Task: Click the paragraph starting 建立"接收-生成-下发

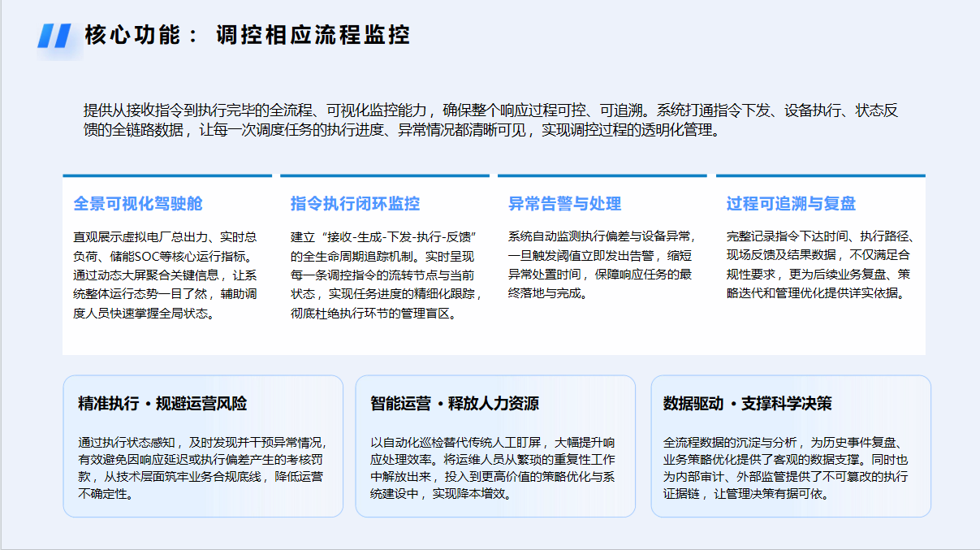Action: [386, 275]
